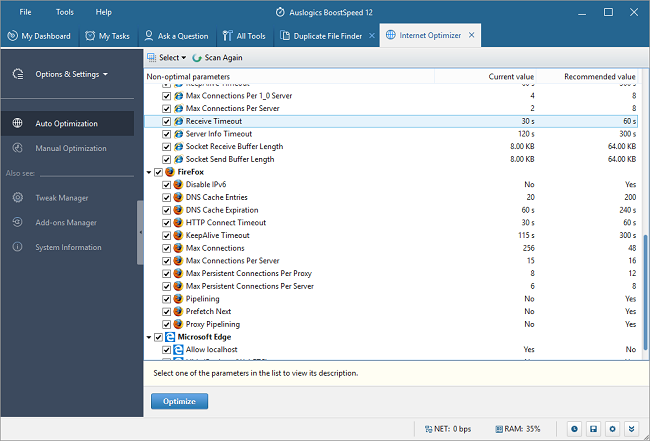
Task: Click the Microsoft Edge group icon
Action: [170, 337]
